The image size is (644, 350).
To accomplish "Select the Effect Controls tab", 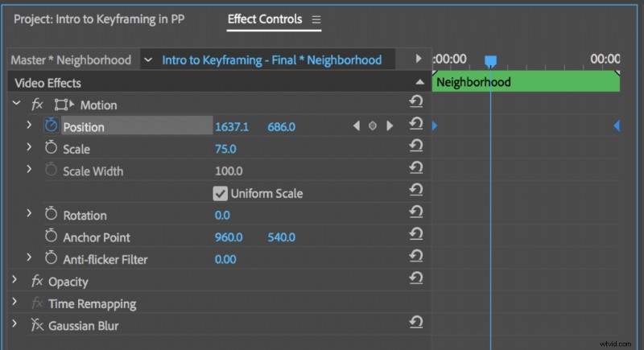I will [265, 19].
